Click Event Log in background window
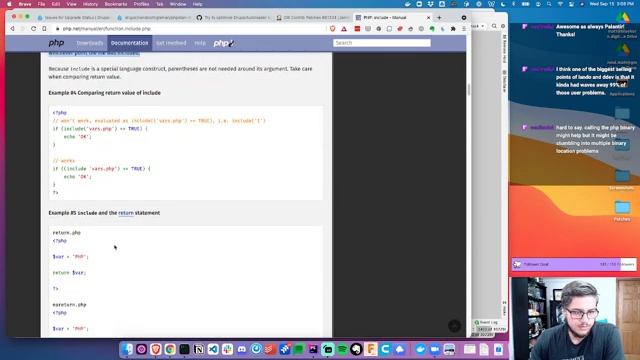The image size is (640, 360). 487,322
